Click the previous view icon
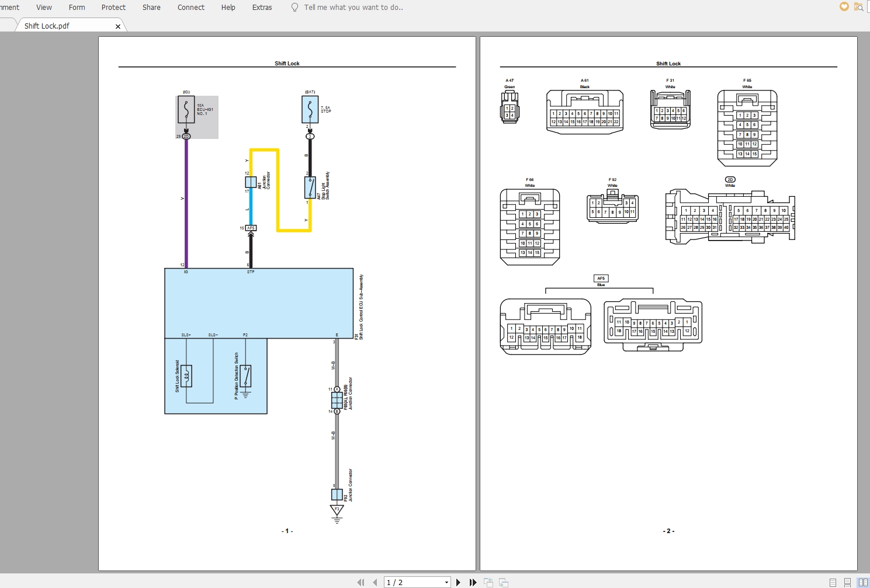This screenshot has height=588, width=870. (x=488, y=582)
